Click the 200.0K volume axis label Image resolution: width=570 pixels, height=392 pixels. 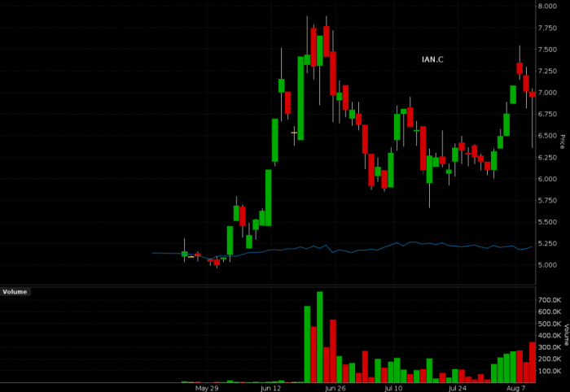[x=550, y=359]
